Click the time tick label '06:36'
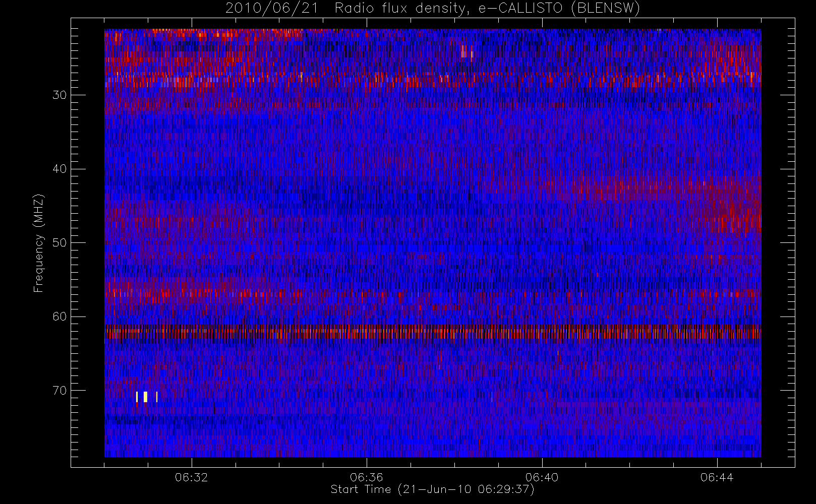Image resolution: width=816 pixels, height=504 pixels. tap(367, 477)
